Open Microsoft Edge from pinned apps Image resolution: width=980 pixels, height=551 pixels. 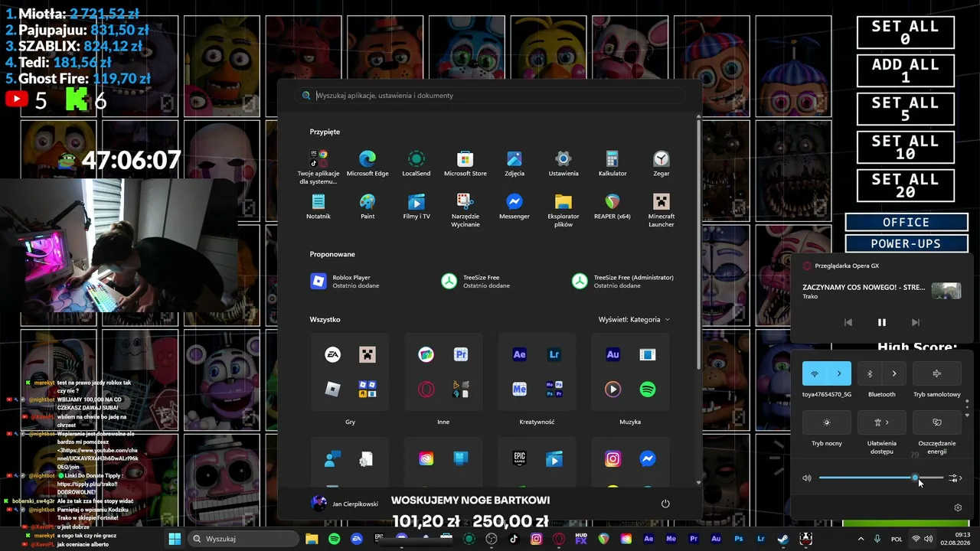tap(367, 163)
